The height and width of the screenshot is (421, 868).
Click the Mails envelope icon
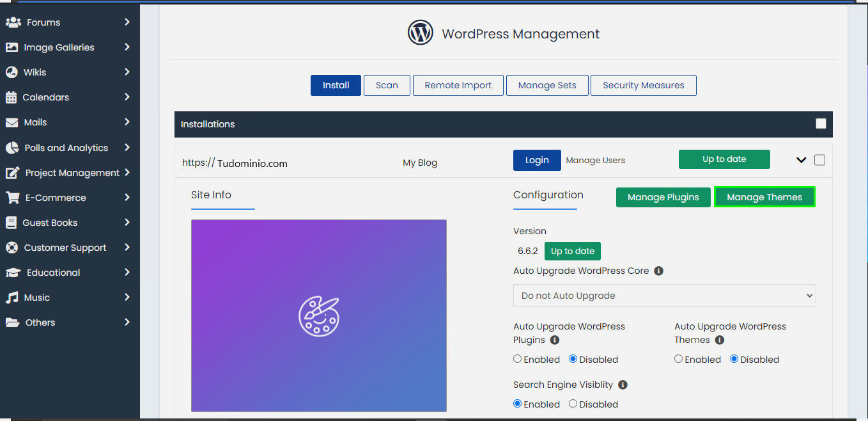[13, 122]
